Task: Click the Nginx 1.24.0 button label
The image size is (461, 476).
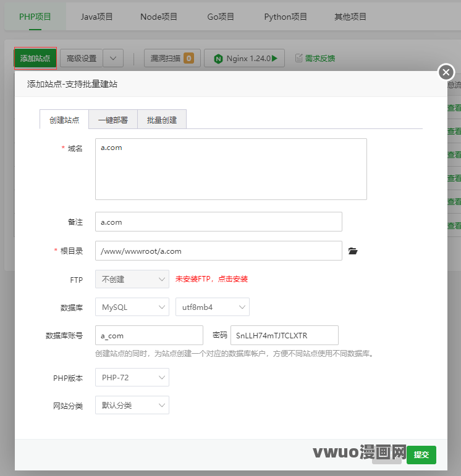Action: tap(248, 58)
